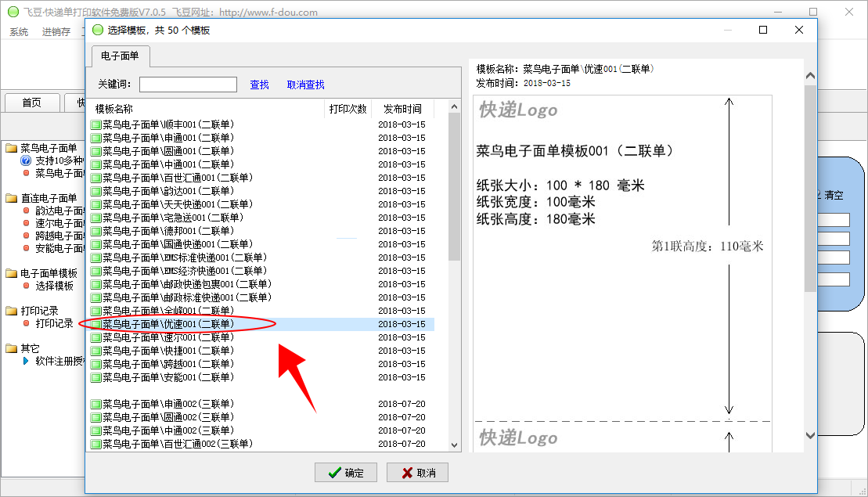Click the template icon beside 邮政快递包裹001
Screen dimensions: 868x497
[95, 284]
